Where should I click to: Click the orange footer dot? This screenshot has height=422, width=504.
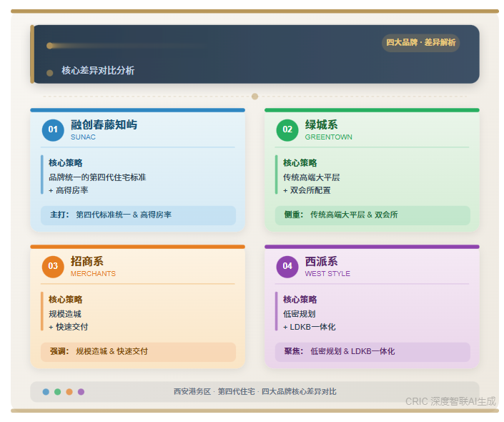tap(69, 392)
